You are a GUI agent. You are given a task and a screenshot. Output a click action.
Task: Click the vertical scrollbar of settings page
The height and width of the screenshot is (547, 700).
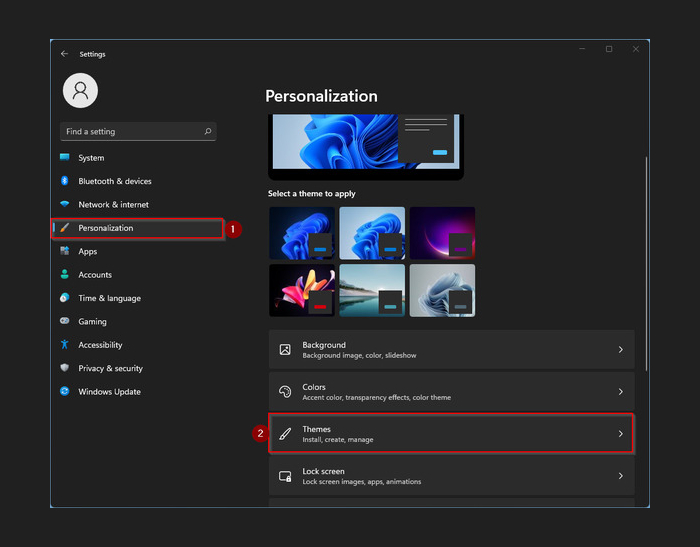(x=646, y=263)
